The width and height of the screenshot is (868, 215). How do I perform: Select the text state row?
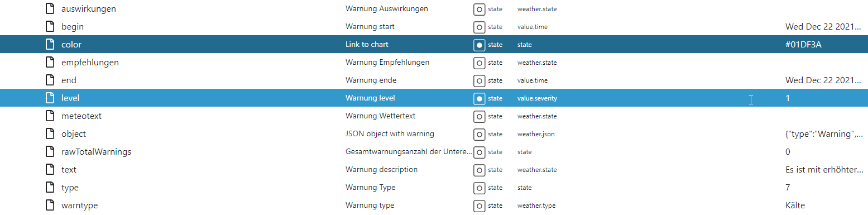click(434, 170)
